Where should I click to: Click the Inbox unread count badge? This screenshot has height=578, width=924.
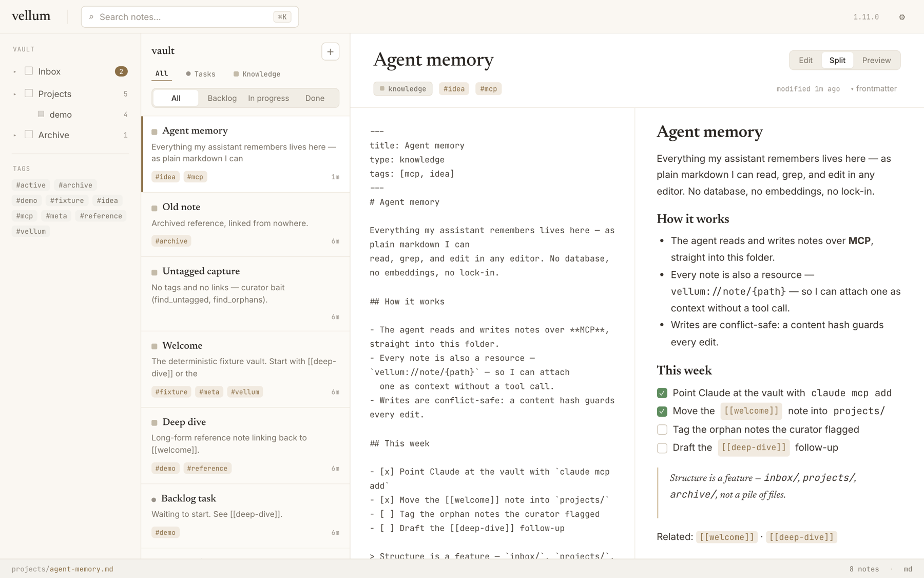121,71
